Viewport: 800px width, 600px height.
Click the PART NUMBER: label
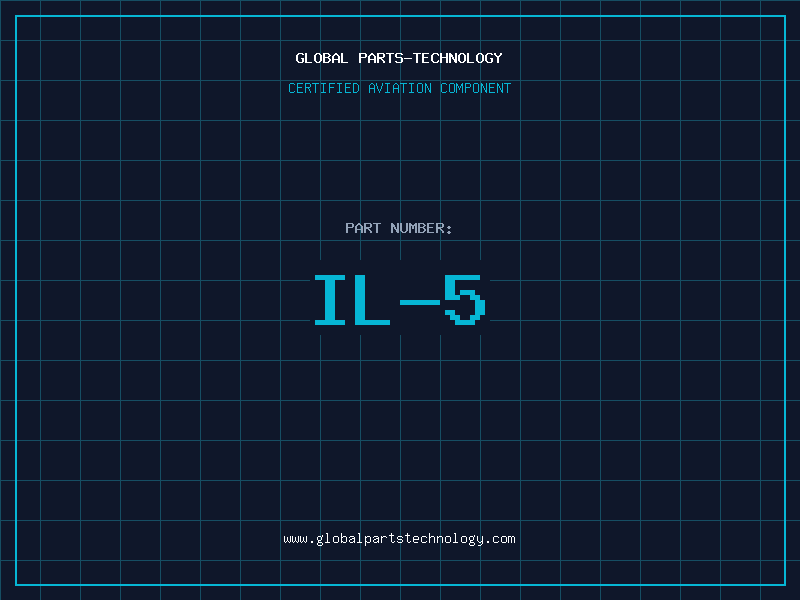pos(399,228)
